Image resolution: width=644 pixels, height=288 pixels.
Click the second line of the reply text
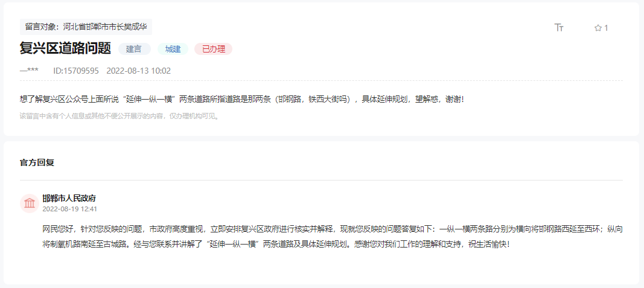coord(276,244)
